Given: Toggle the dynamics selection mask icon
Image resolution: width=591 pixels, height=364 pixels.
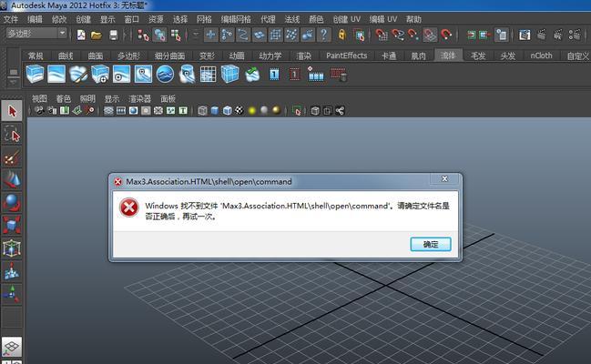Looking at the screenshot, I should click(291, 35).
